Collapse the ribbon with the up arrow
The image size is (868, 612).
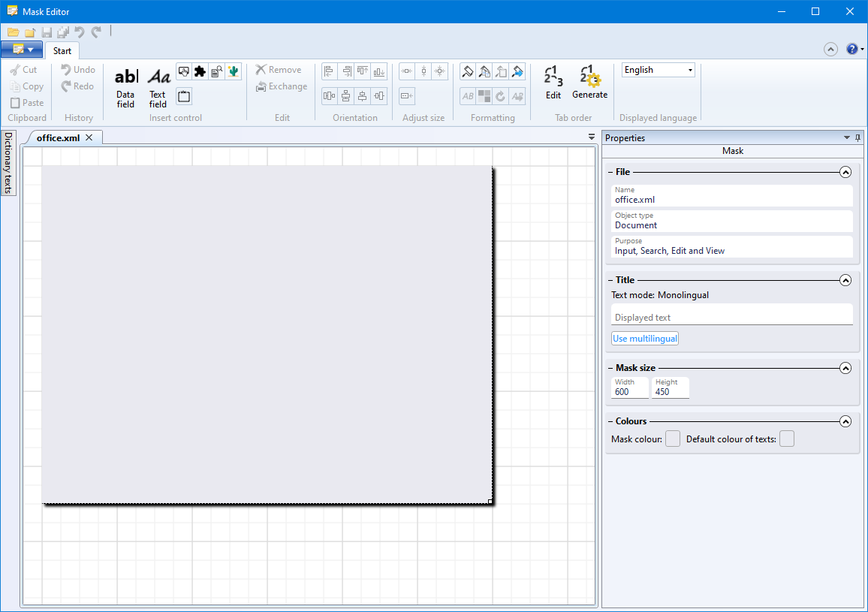click(x=830, y=49)
